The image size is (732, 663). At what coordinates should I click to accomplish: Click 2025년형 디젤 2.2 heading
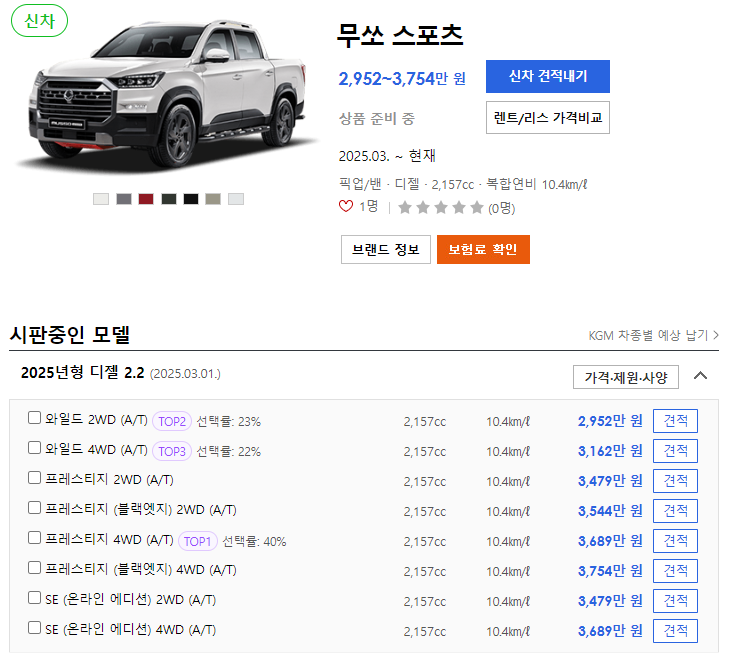[83, 373]
